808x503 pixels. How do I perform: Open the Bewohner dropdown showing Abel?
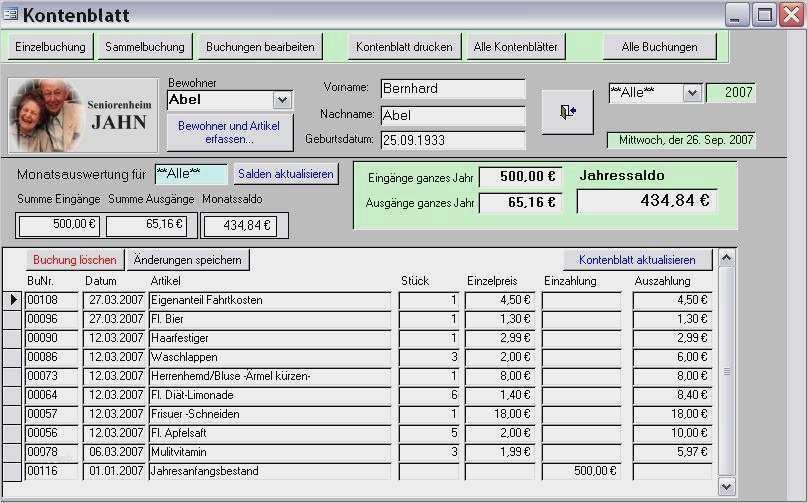[282, 100]
